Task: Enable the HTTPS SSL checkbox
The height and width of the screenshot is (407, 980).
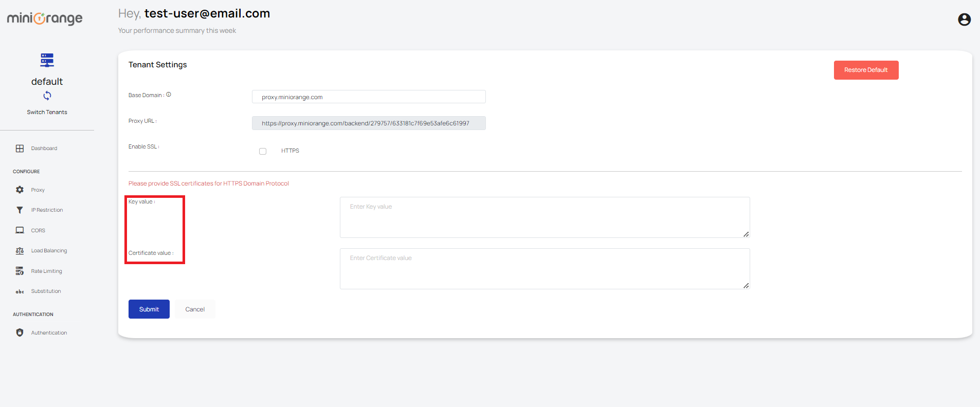Action: point(263,151)
